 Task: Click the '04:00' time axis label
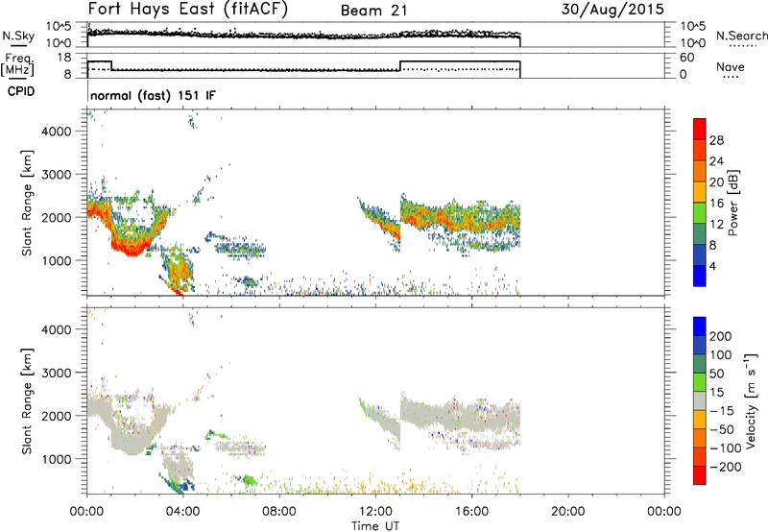(182, 512)
